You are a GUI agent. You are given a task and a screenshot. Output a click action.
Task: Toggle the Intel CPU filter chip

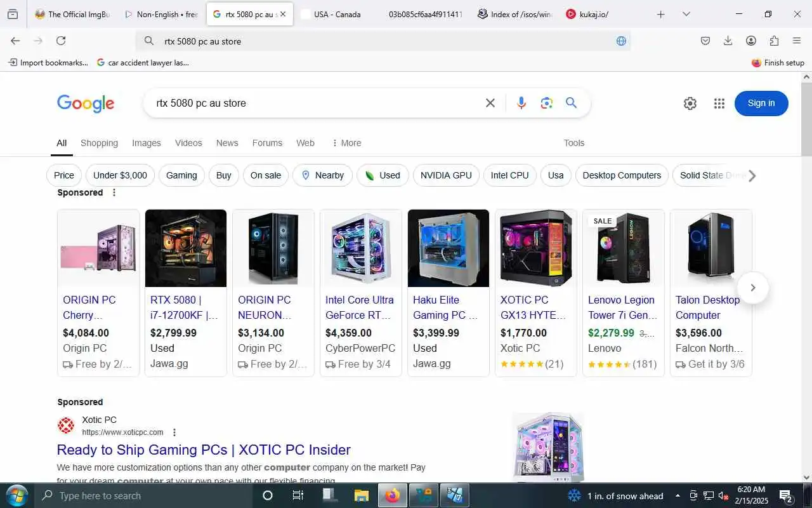pos(509,175)
